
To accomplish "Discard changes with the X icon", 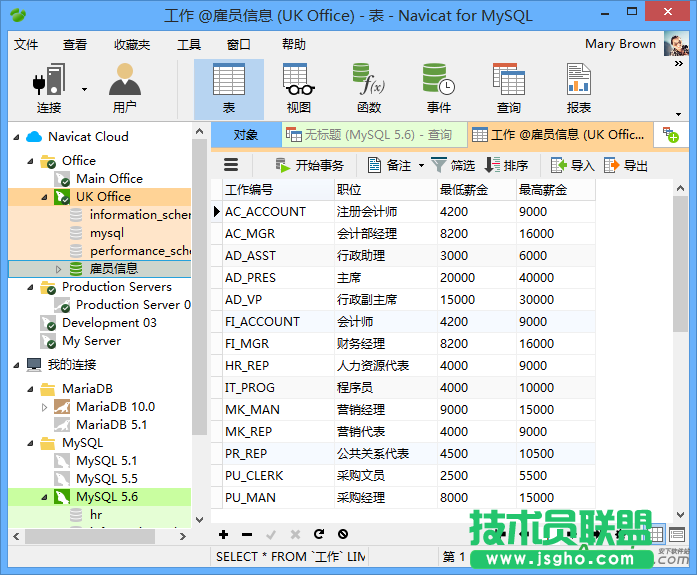I will (295, 535).
